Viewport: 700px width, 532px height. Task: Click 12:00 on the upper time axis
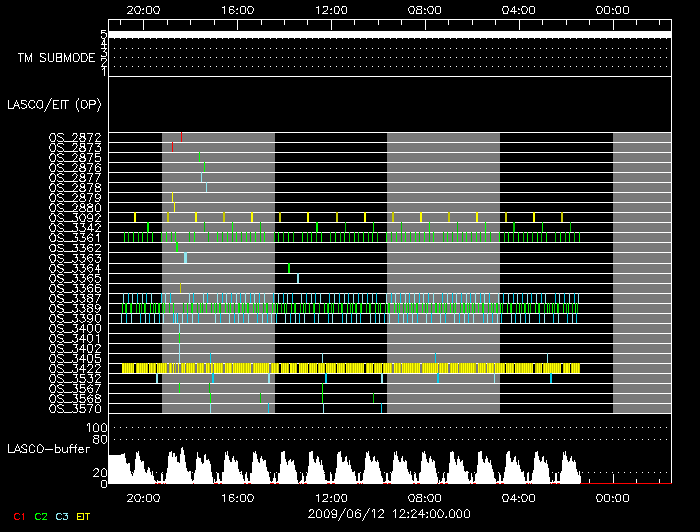pos(331,10)
